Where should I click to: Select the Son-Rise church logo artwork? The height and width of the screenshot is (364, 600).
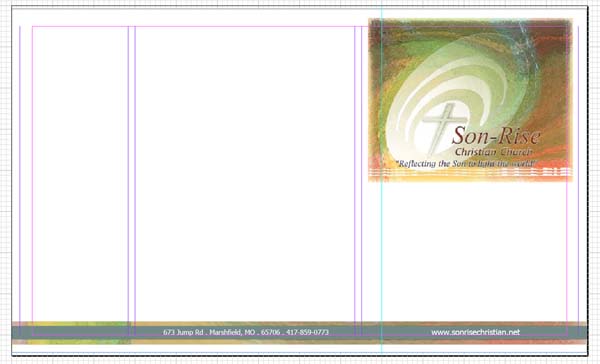470,100
